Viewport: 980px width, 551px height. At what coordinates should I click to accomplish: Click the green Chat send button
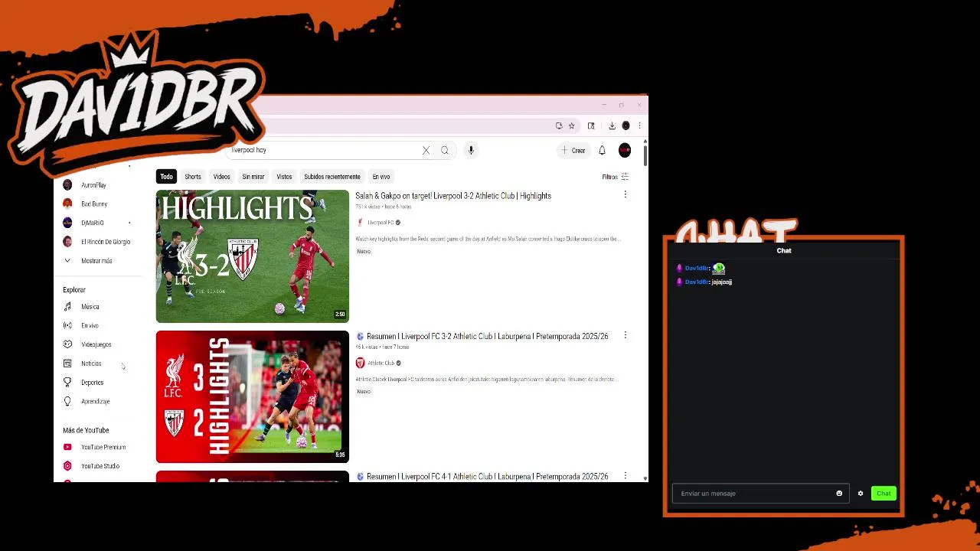tap(884, 494)
